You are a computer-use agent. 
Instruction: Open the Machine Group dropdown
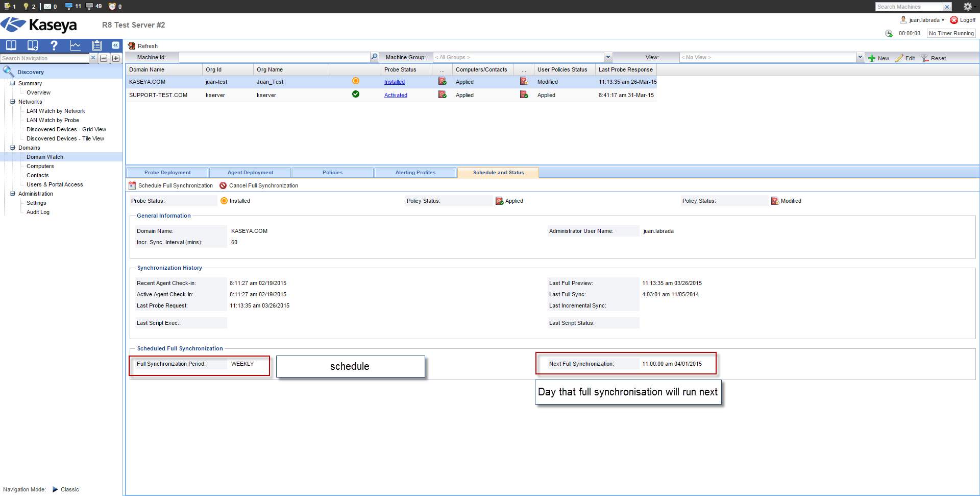tap(608, 57)
